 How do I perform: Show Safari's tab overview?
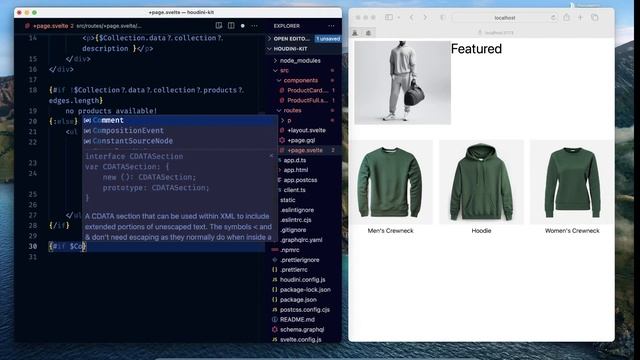point(594,17)
